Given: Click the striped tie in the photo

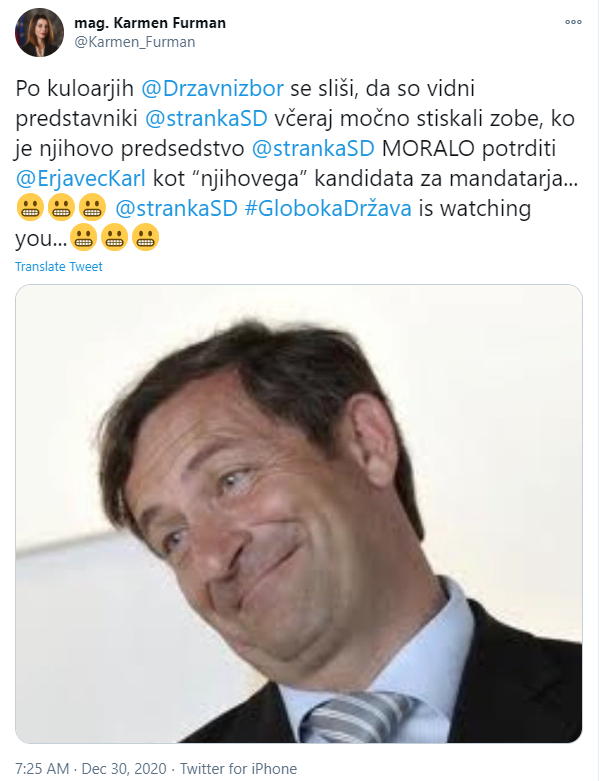Looking at the screenshot, I should (x=358, y=717).
